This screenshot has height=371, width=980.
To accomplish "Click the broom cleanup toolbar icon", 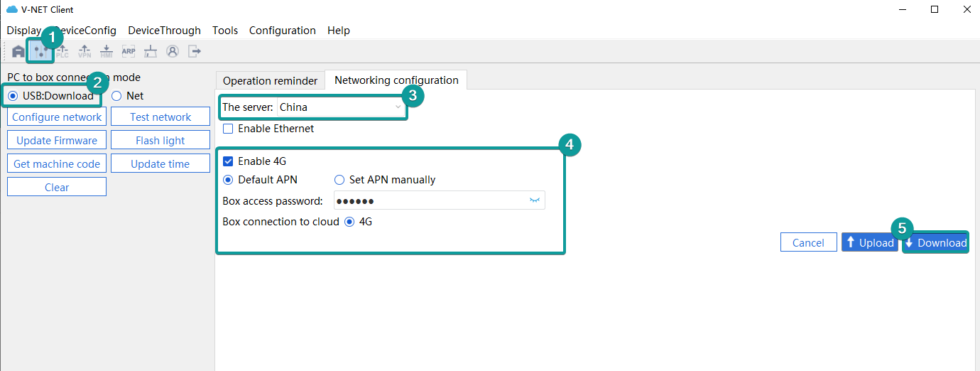I will point(150,51).
